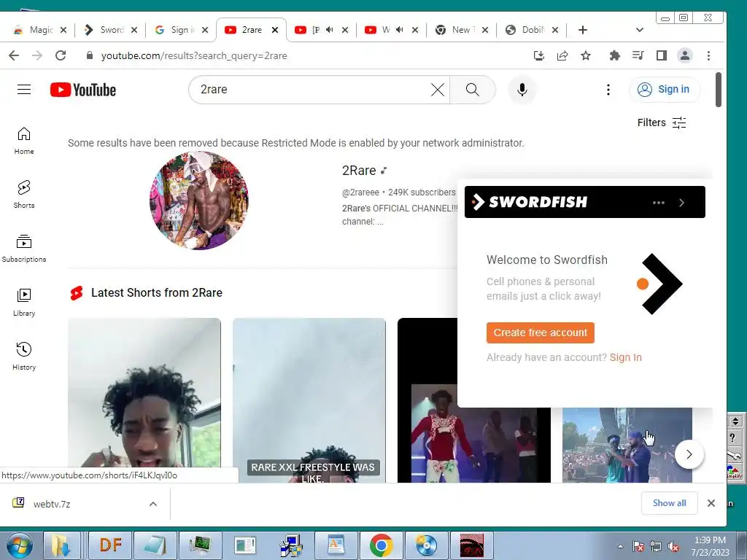Open the DF taskbar app
Screen dimensions: 747x560
click(x=111, y=545)
